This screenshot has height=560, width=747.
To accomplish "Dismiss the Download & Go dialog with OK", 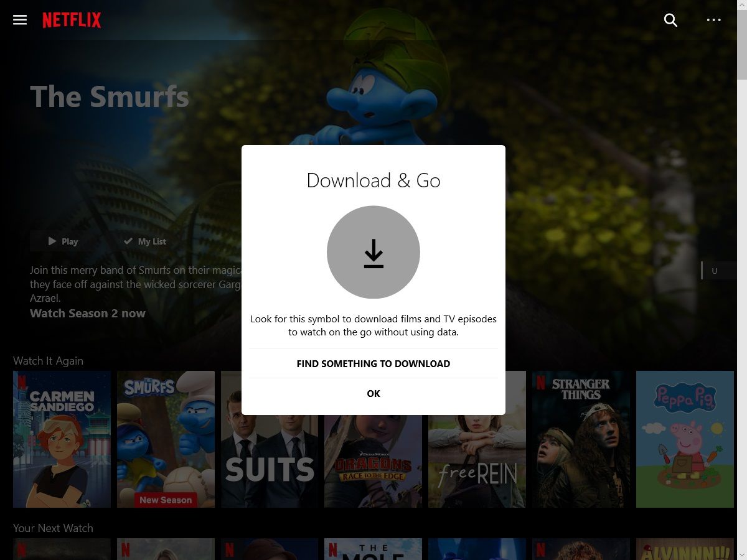I will click(x=374, y=393).
